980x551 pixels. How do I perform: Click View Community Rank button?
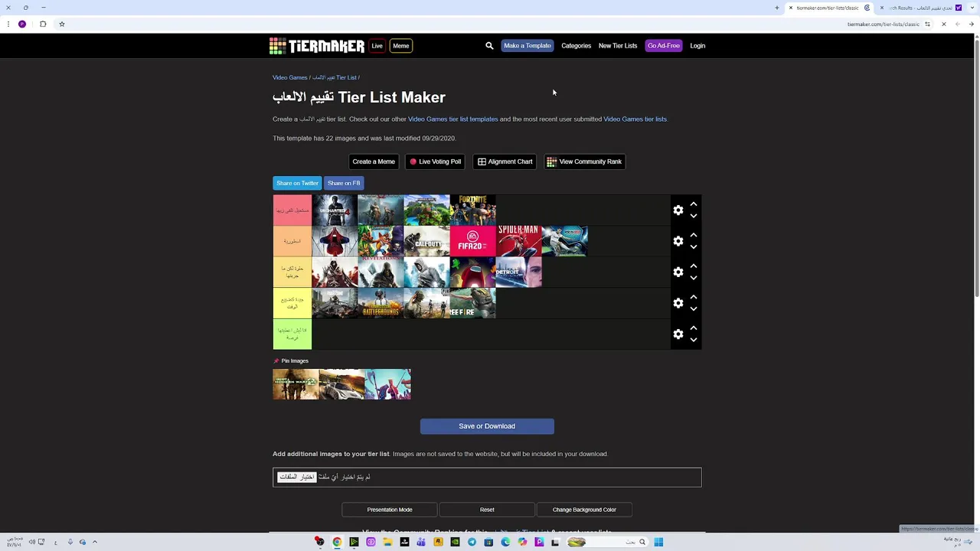(x=584, y=161)
